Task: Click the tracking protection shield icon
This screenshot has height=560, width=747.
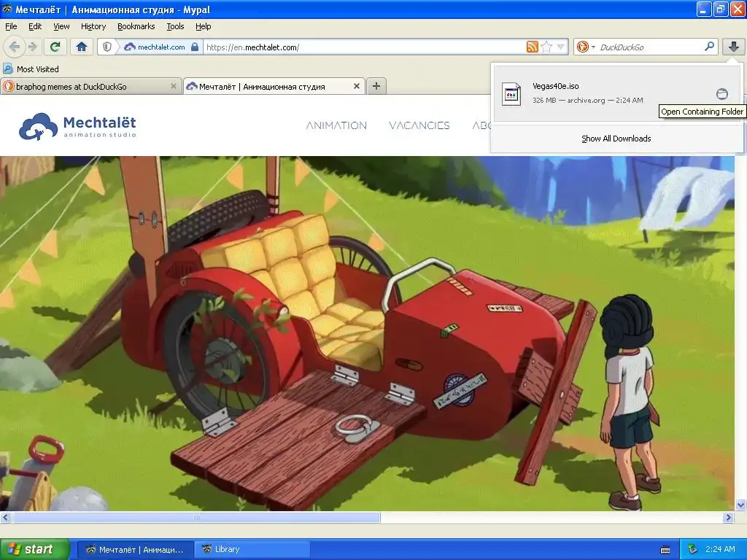Action: point(107,47)
